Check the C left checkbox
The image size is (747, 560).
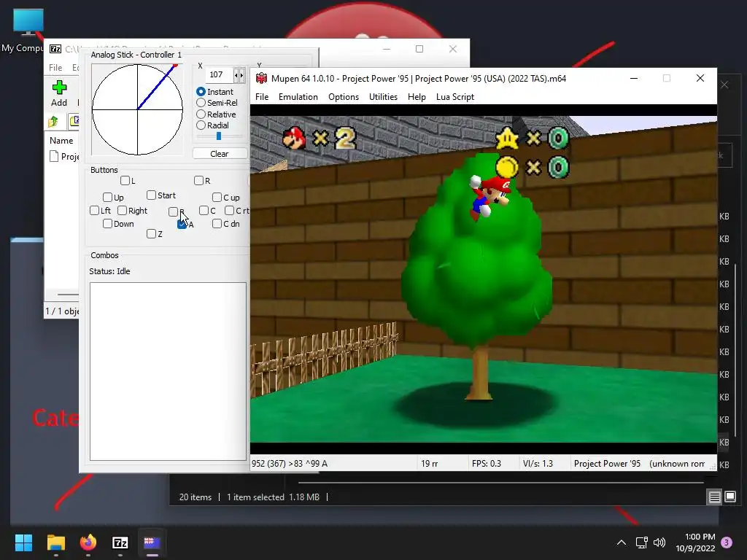[x=204, y=211]
